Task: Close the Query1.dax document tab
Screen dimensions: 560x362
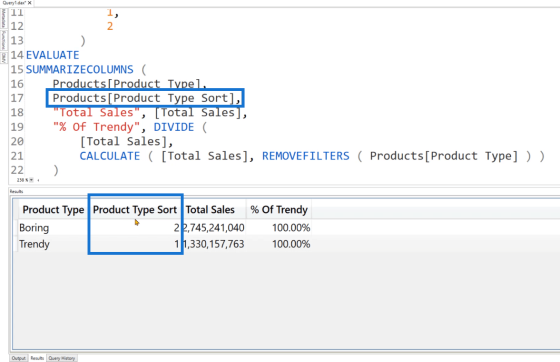Action: pyautogui.click(x=30, y=2)
